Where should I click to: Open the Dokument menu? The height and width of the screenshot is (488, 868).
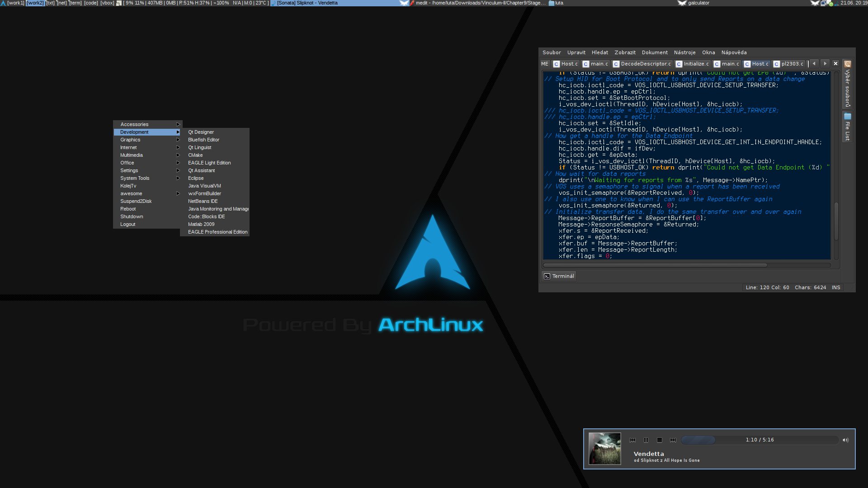coord(655,52)
